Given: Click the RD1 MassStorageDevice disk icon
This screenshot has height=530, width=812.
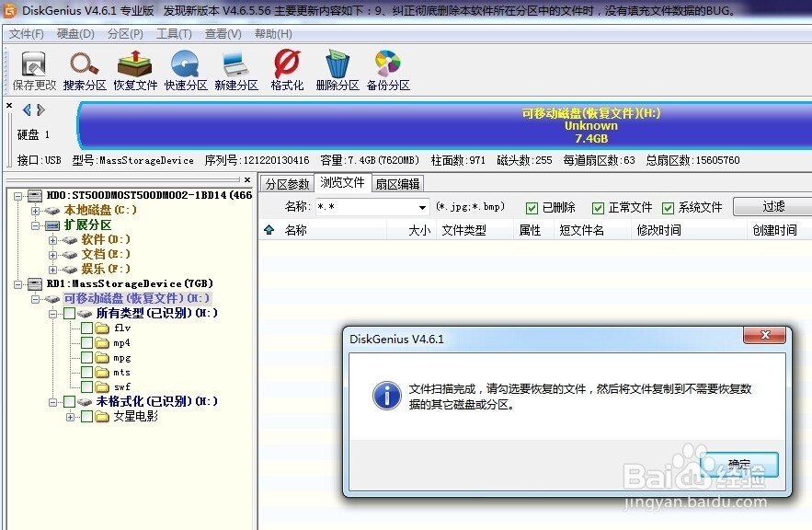Looking at the screenshot, I should (x=35, y=284).
